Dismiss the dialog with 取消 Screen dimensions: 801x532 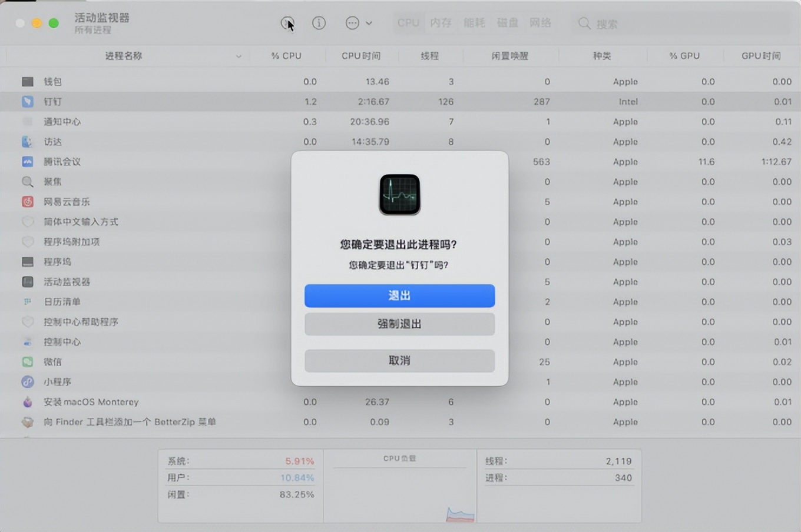pos(399,361)
